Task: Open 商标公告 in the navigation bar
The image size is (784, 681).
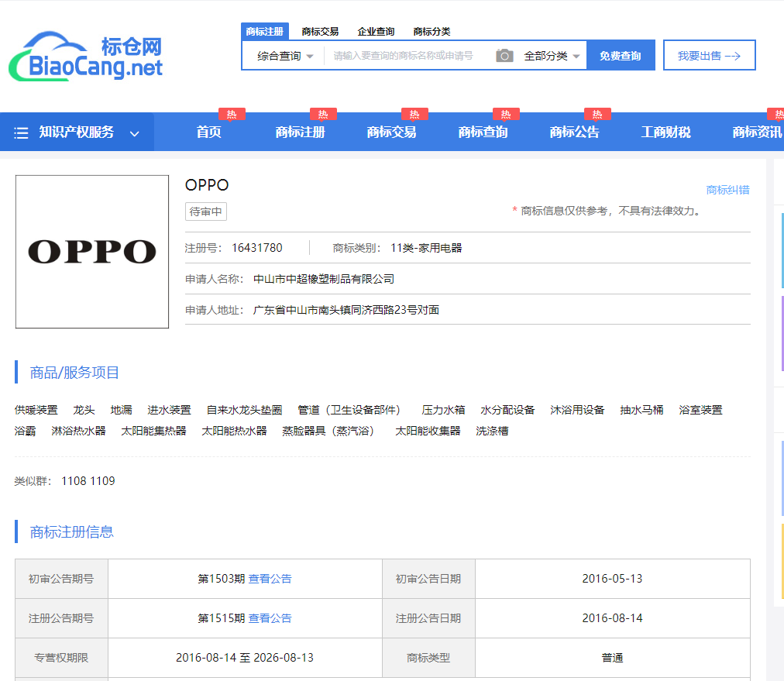Action: coord(575,132)
